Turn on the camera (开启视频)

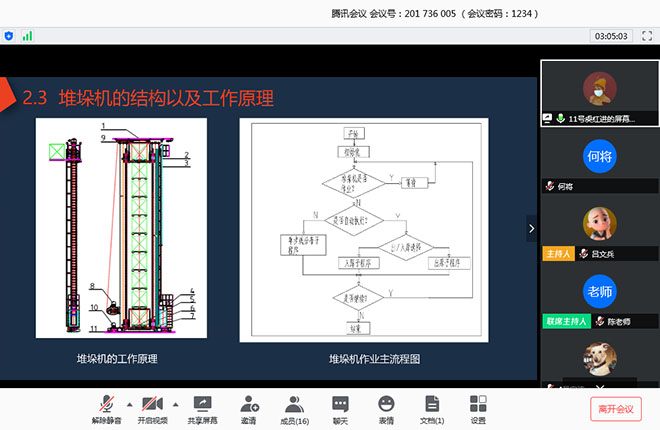point(151,409)
